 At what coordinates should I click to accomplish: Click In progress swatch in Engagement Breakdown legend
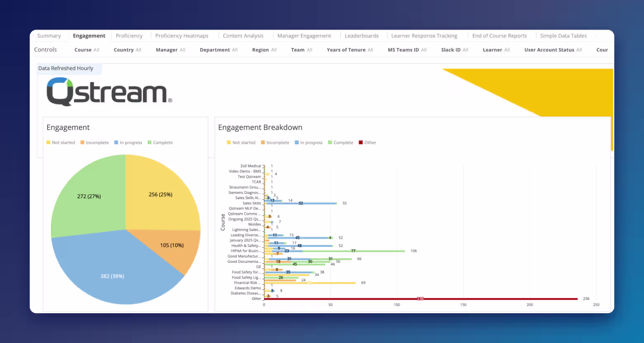(297, 143)
